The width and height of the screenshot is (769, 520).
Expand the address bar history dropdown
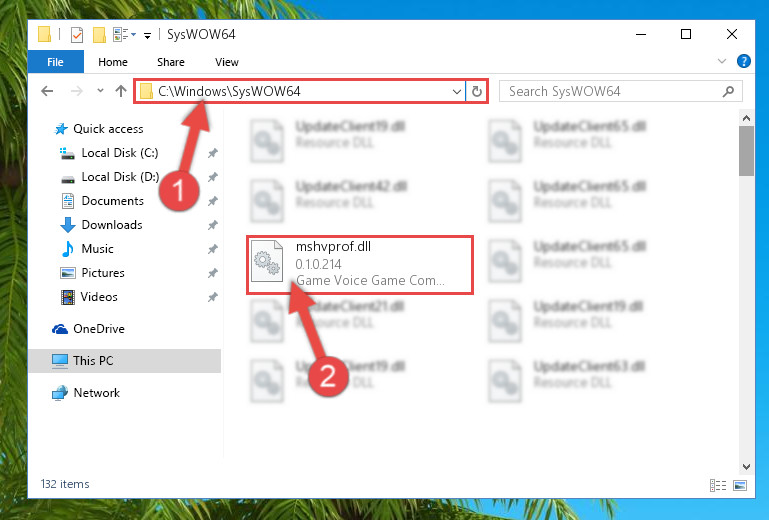457,91
